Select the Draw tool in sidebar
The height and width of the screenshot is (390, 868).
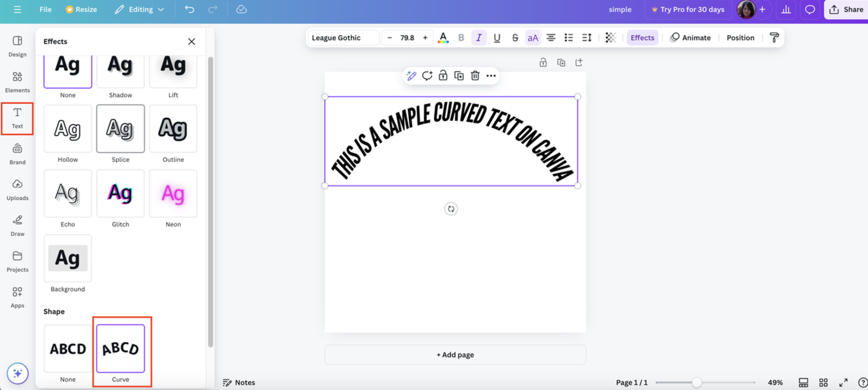[17, 226]
